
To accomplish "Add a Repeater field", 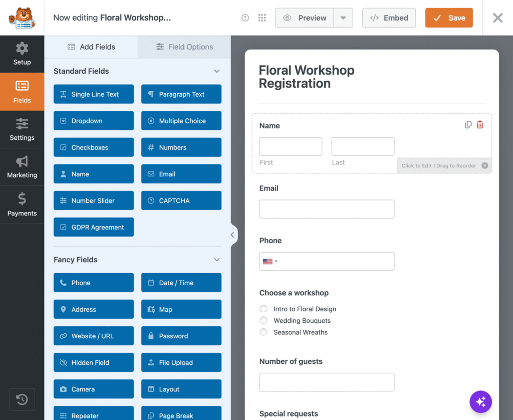I will pyautogui.click(x=94, y=414).
